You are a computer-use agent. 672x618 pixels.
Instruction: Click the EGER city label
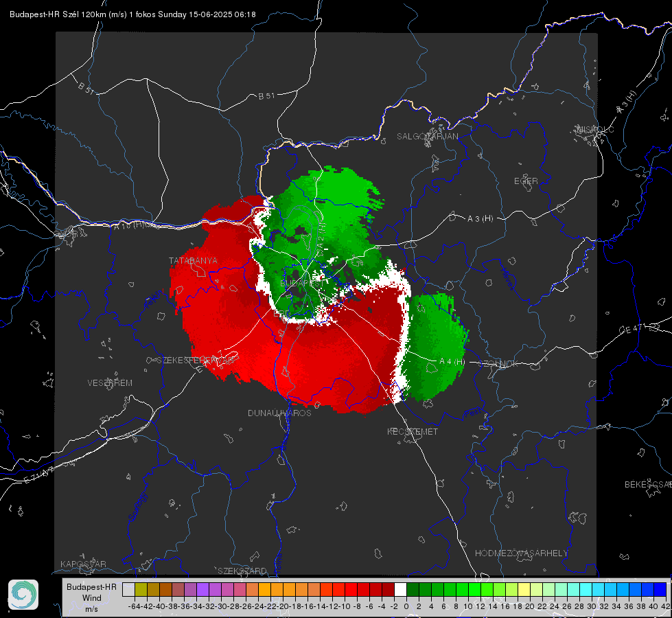(x=526, y=181)
